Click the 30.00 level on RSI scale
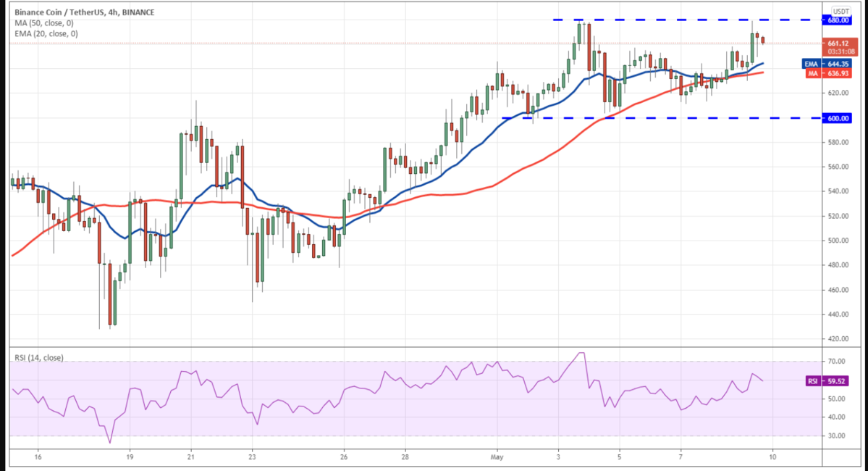This screenshot has height=471, width=868. pyautogui.click(x=838, y=435)
